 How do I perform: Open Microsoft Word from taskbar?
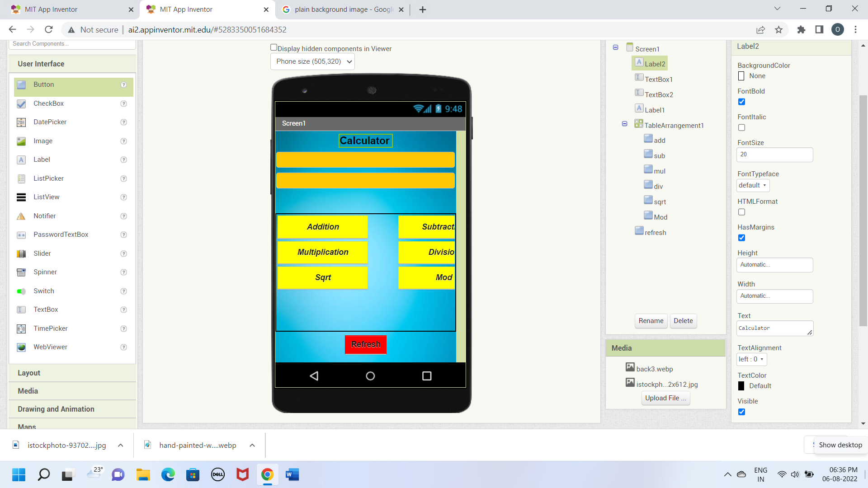pyautogui.click(x=292, y=475)
